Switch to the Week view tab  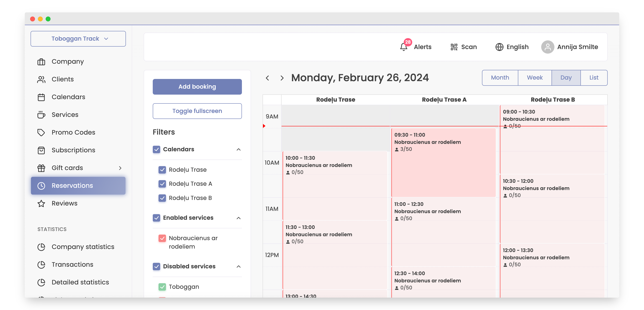pyautogui.click(x=535, y=78)
